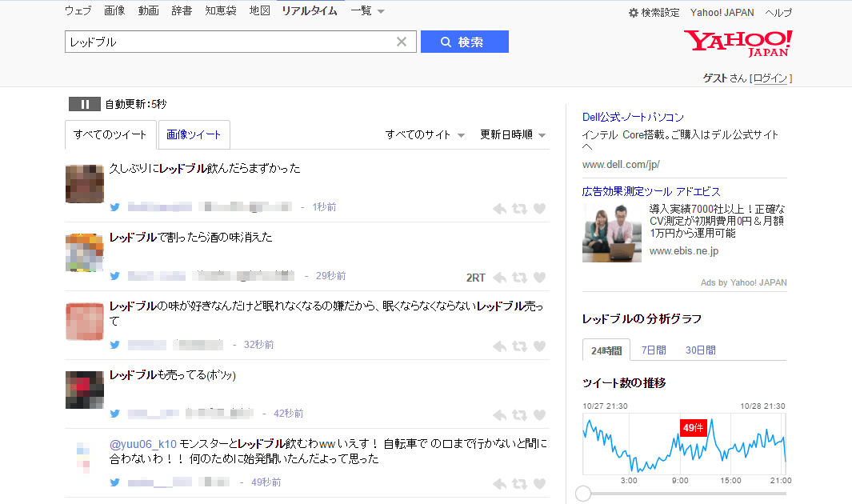The width and height of the screenshot is (852, 504).
Task: Open the avatar of the 1秒前 tweet
Action: click(85, 184)
